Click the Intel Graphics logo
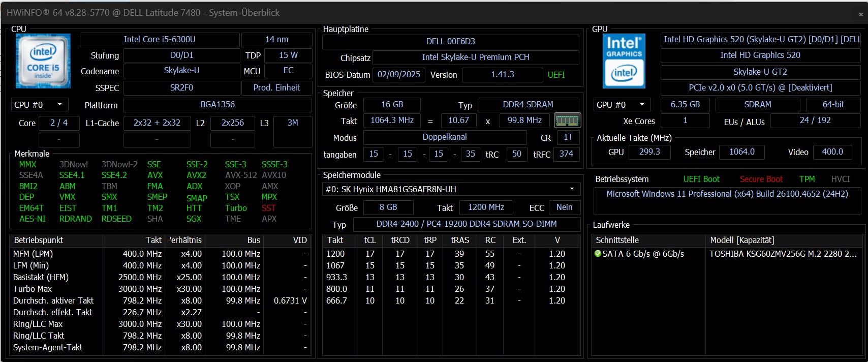The height and width of the screenshot is (362, 868). [x=624, y=62]
